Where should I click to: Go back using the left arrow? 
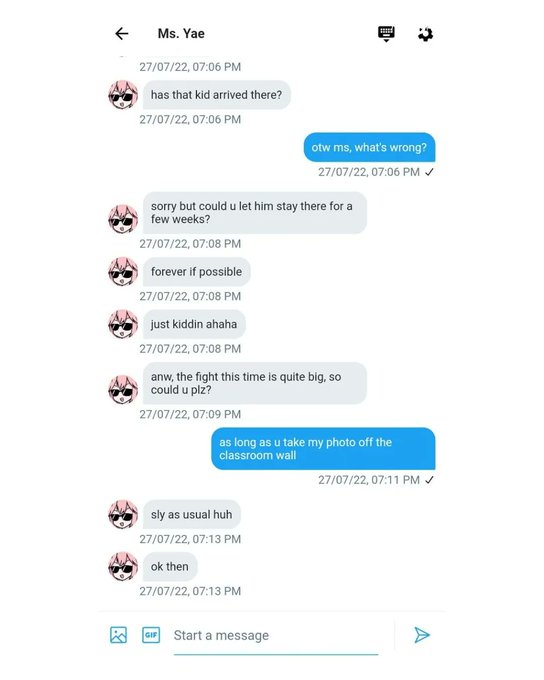[121, 33]
